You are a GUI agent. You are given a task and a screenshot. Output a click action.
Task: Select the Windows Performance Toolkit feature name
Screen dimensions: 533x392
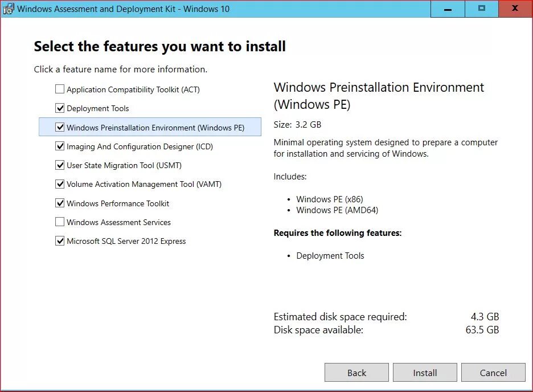click(x=118, y=203)
